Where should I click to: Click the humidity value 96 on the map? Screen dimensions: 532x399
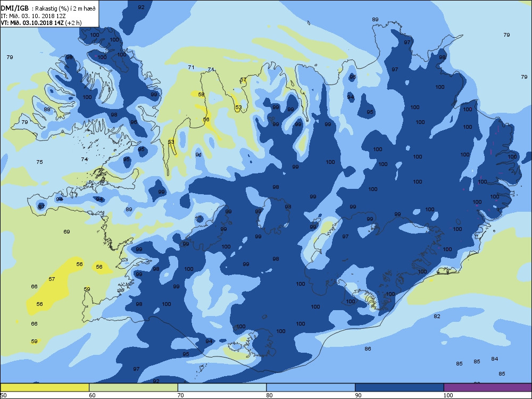pos(134,122)
